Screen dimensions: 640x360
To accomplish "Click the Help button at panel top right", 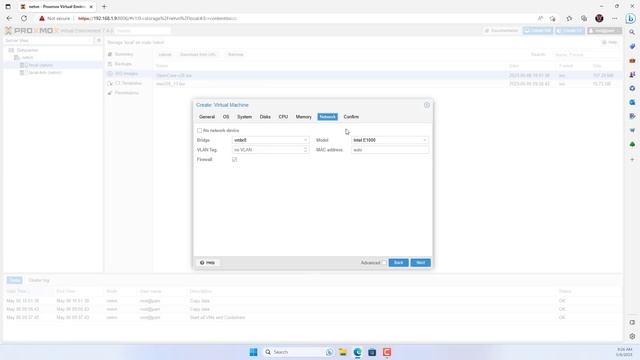I will [610, 42].
